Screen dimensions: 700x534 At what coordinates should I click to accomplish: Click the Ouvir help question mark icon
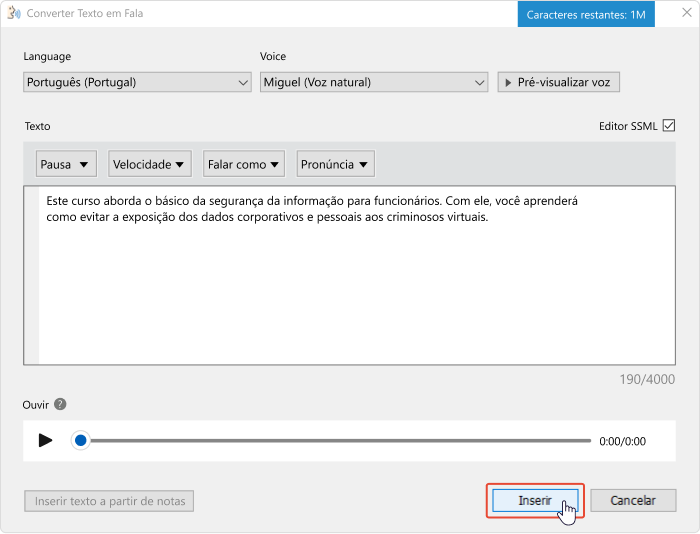pos(60,404)
